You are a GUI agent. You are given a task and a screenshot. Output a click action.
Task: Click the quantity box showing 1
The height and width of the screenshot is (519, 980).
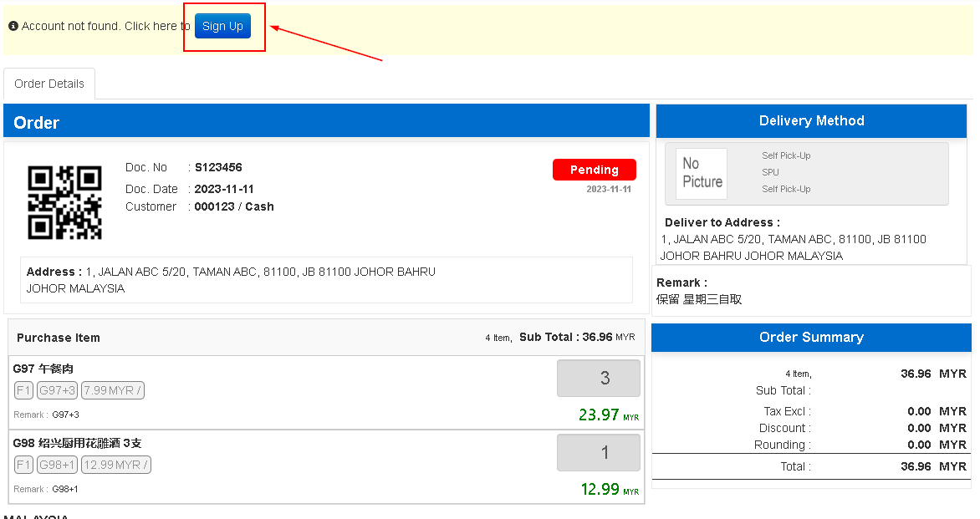point(599,453)
